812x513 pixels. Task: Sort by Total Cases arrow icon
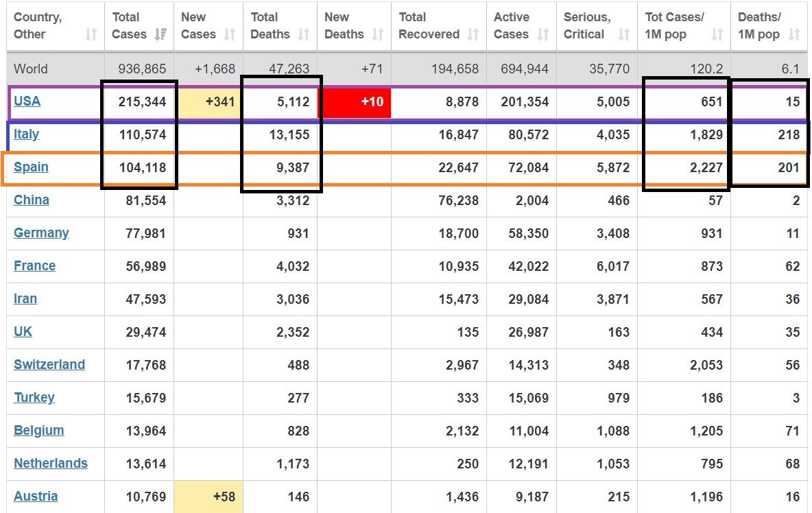click(160, 35)
